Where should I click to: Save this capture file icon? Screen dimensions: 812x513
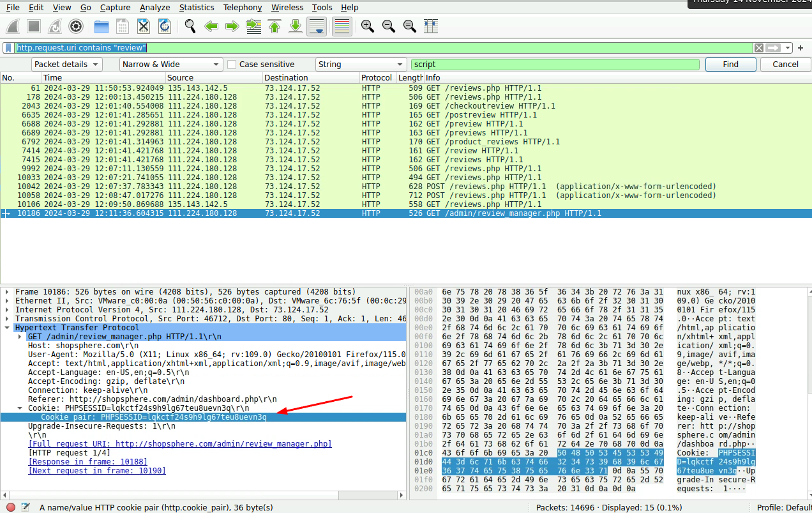click(x=123, y=26)
